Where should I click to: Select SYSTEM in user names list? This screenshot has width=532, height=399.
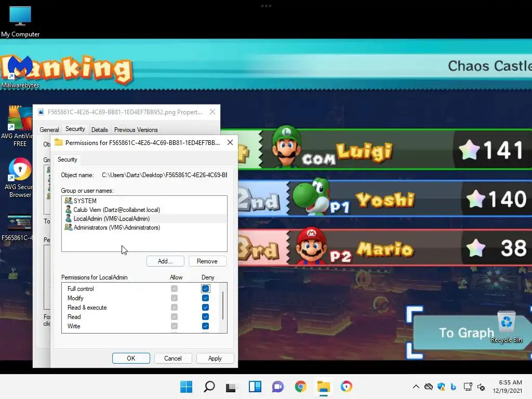(x=144, y=201)
